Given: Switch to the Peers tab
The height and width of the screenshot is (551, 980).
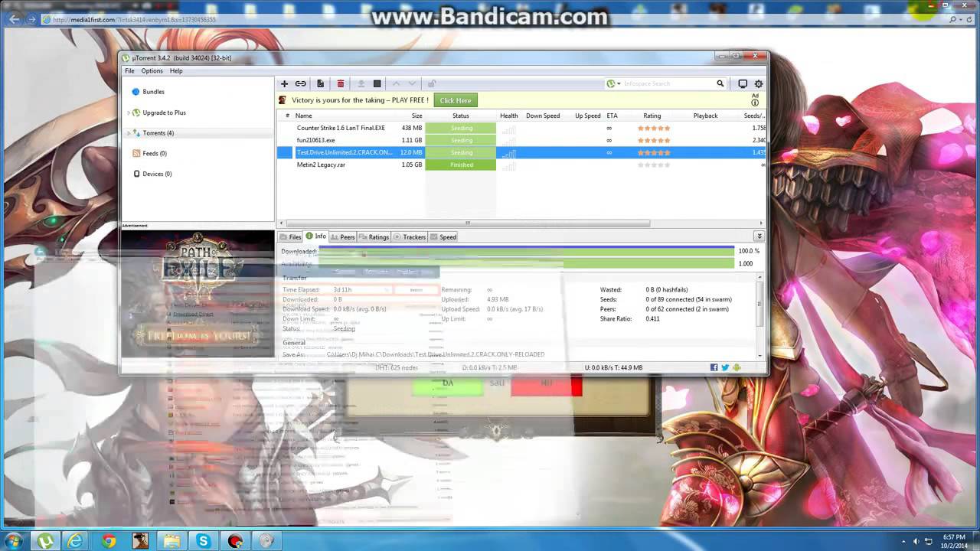Looking at the screenshot, I should [342, 237].
